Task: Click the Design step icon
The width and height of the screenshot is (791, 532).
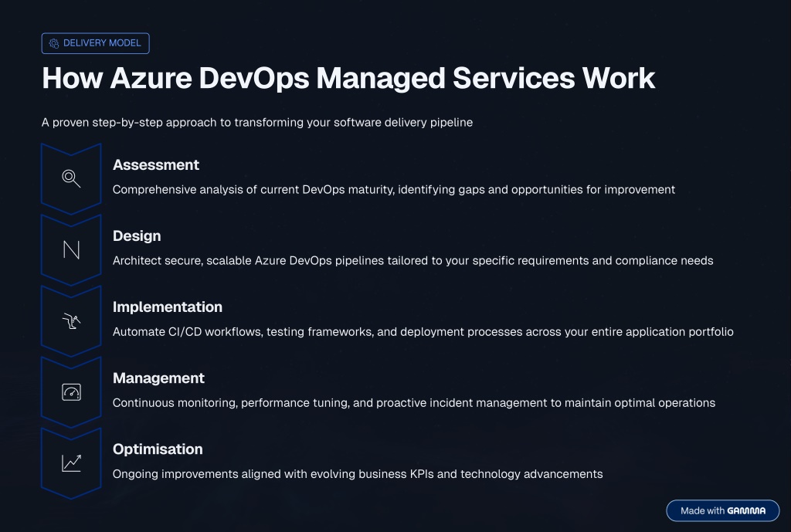Action: (71, 249)
